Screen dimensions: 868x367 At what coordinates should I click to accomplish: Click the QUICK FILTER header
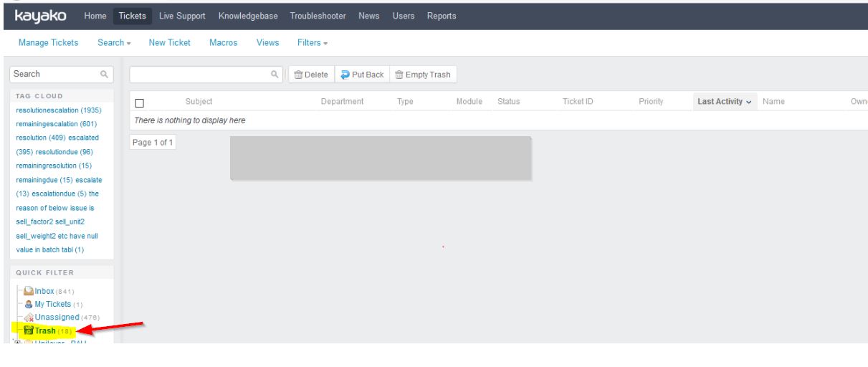point(44,272)
